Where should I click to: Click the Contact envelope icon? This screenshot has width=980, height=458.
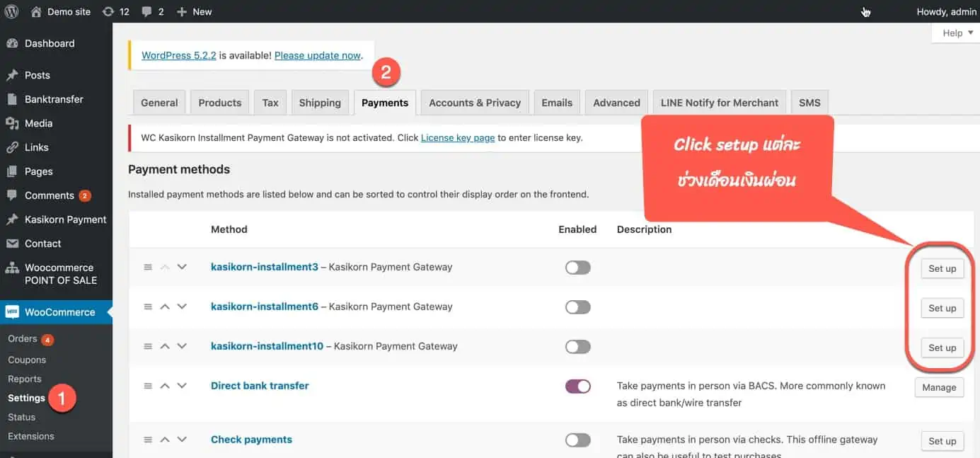(12, 244)
